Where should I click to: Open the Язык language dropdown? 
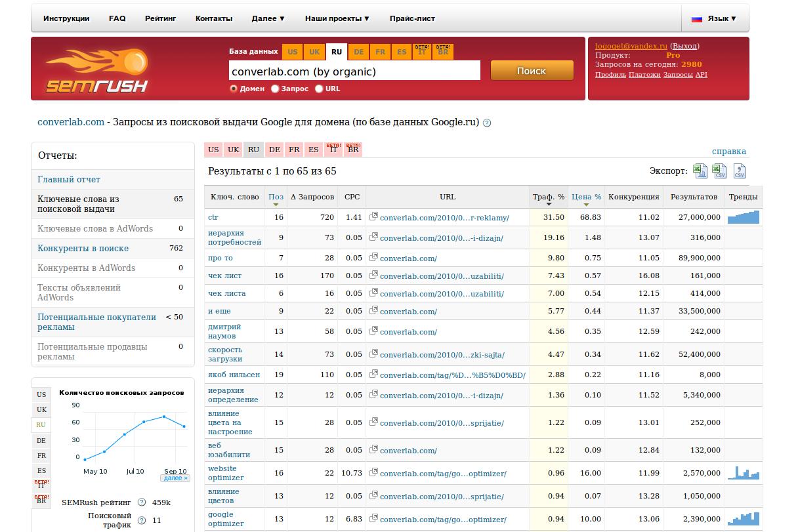[x=721, y=18]
